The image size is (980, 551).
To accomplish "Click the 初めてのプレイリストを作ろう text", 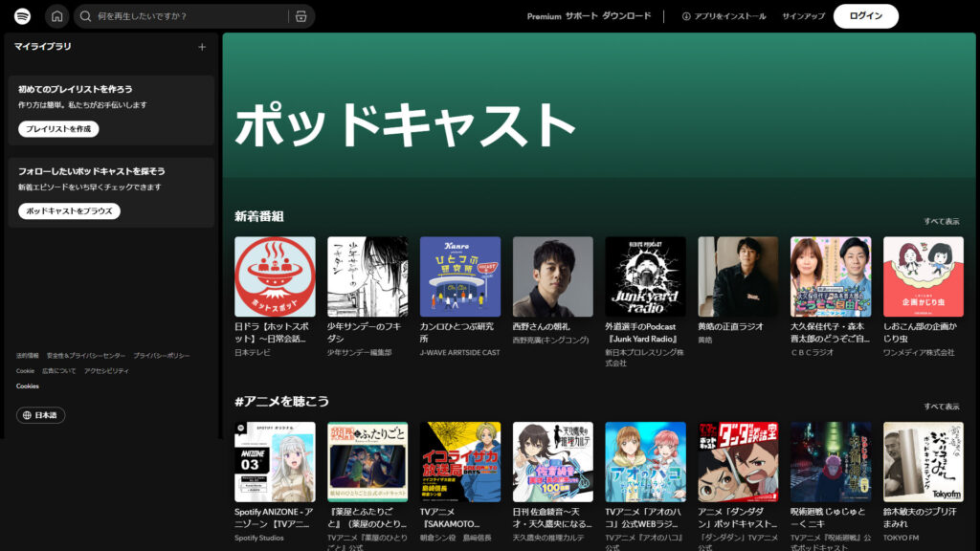I will coord(75,89).
